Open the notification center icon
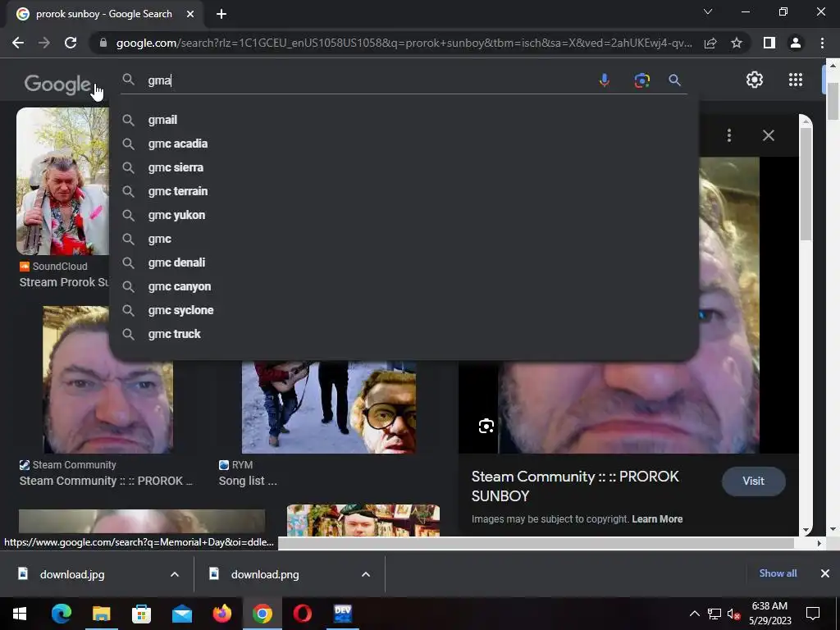The height and width of the screenshot is (630, 840). [813, 614]
